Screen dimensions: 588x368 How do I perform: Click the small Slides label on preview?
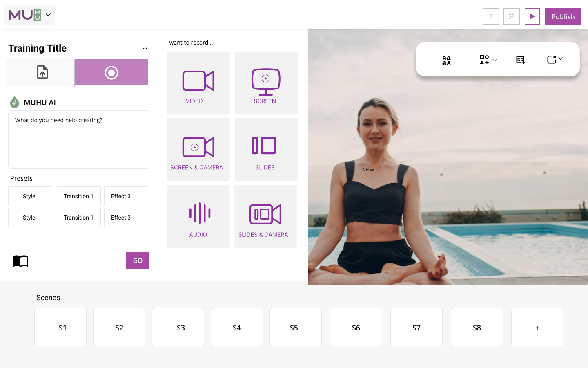pos(368,170)
